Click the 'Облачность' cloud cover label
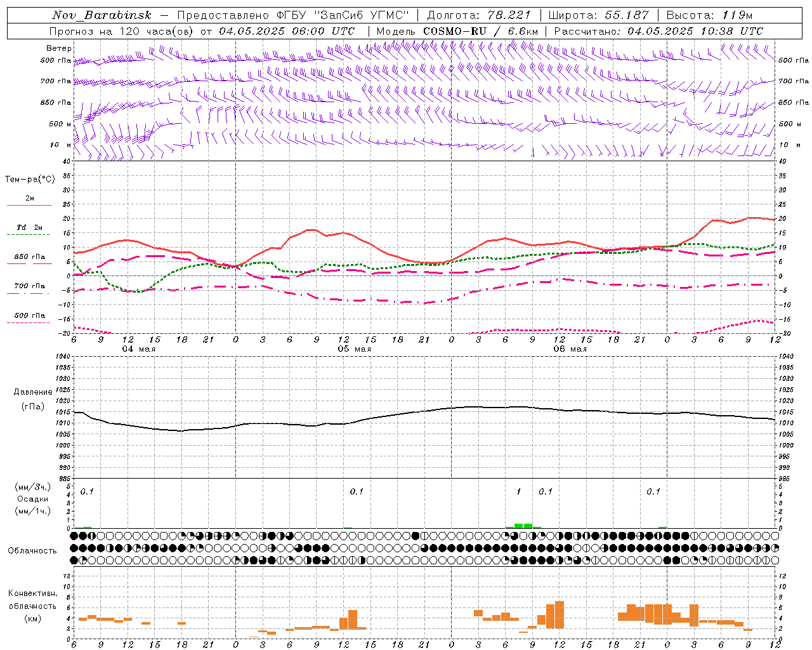Image resolution: width=812 pixels, height=650 pixels. 32,551
